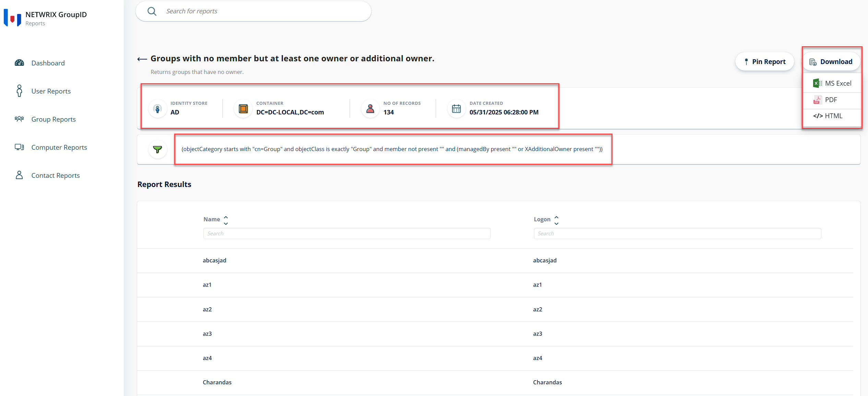The height and width of the screenshot is (396, 868).
Task: Click the Logon column search box
Action: tap(677, 233)
